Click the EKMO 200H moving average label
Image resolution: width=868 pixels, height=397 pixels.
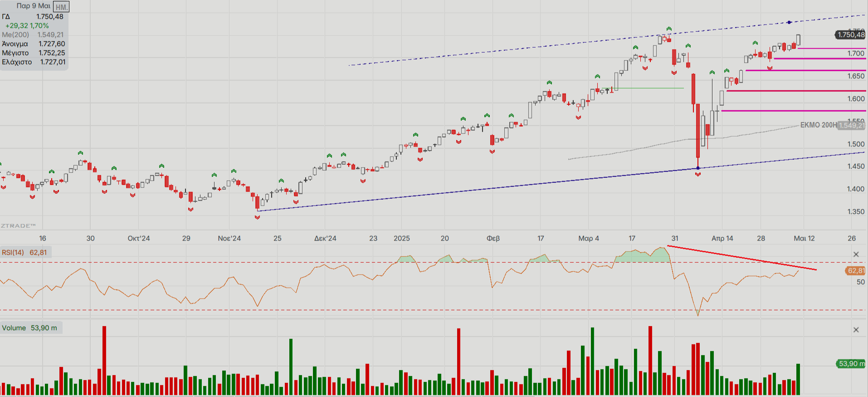click(x=818, y=125)
